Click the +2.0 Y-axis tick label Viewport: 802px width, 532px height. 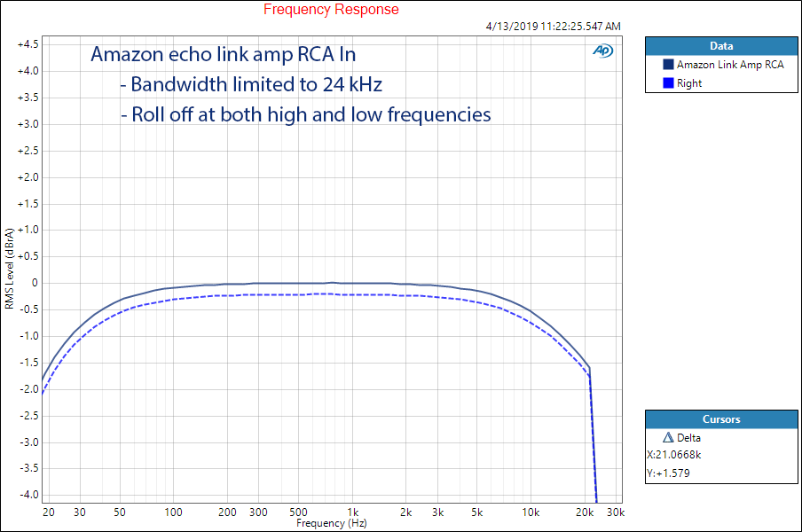[x=28, y=177]
